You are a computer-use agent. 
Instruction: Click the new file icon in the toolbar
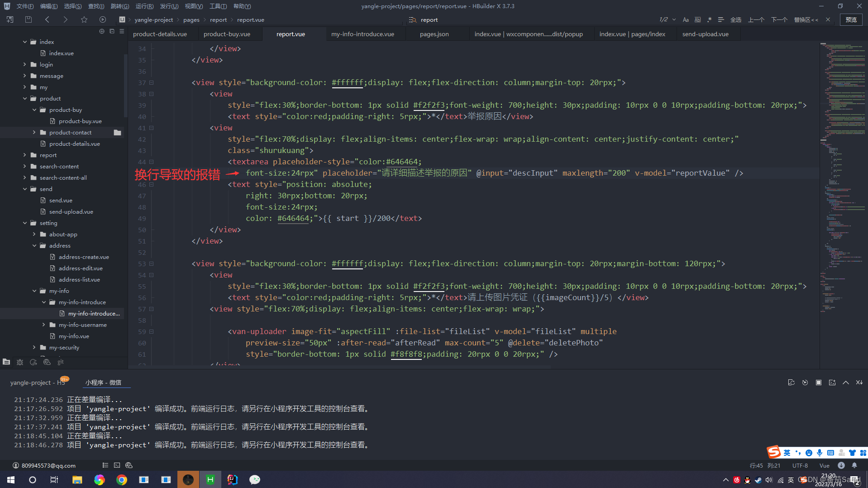click(x=10, y=19)
